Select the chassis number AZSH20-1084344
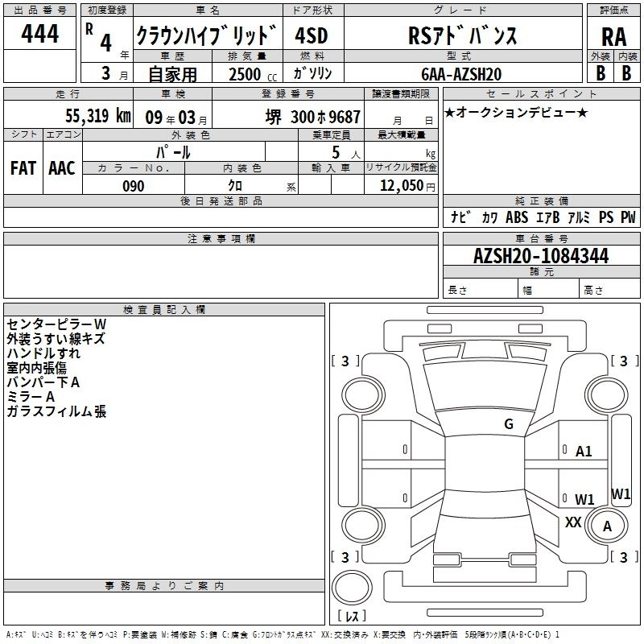Viewport: 644px width, 644px height. pos(541,256)
